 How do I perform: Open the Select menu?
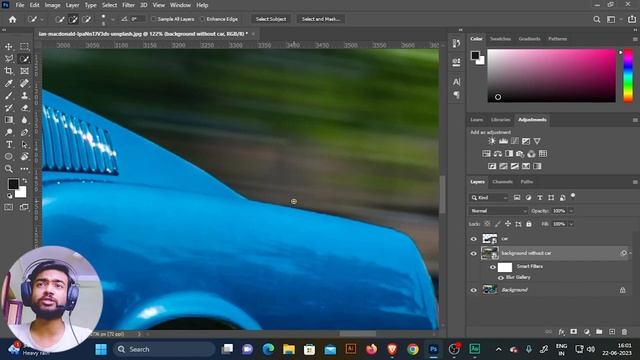(109, 5)
